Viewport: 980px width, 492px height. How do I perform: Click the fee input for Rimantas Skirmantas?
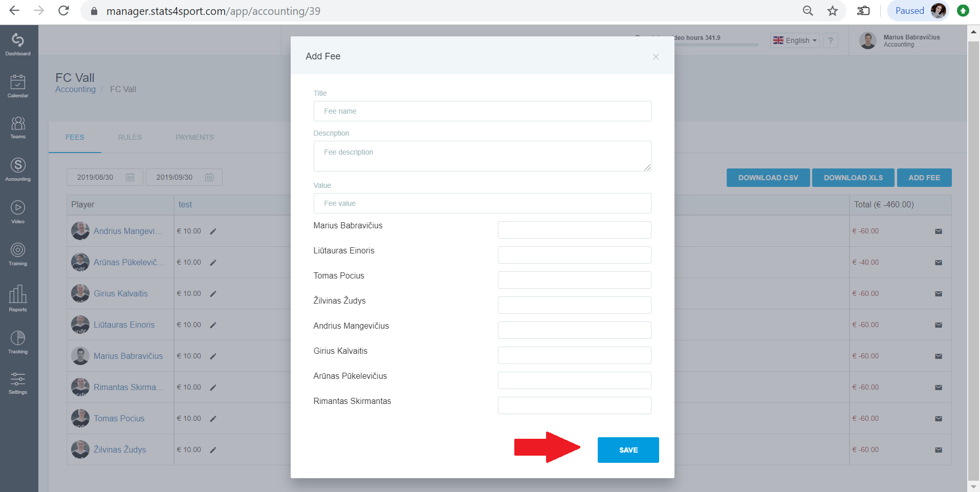[574, 405]
